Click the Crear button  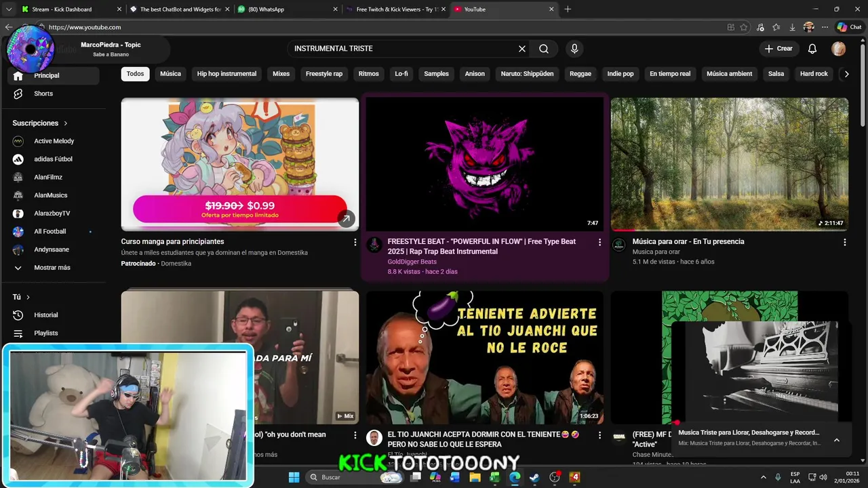coord(778,49)
